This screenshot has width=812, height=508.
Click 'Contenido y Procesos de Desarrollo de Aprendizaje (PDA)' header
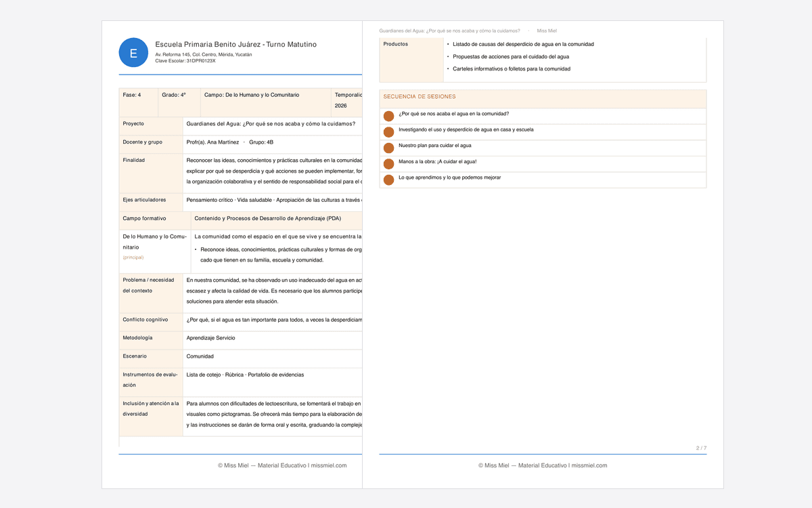[x=268, y=218]
